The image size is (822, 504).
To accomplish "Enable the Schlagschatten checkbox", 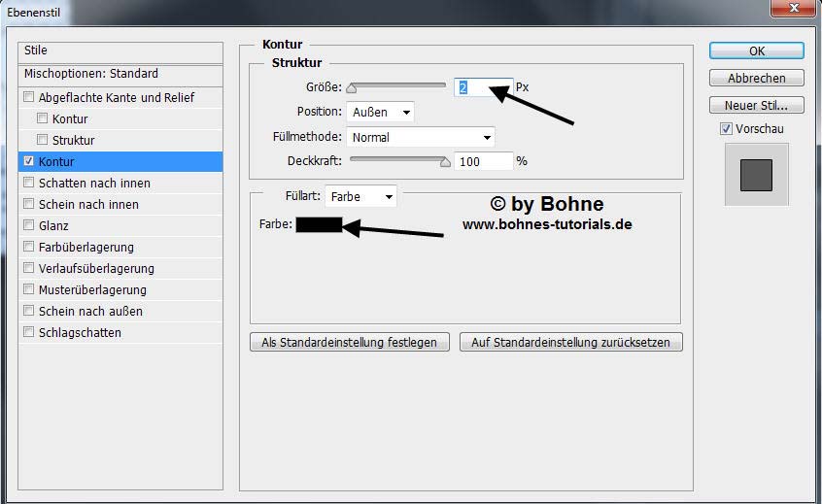I will click(x=29, y=333).
